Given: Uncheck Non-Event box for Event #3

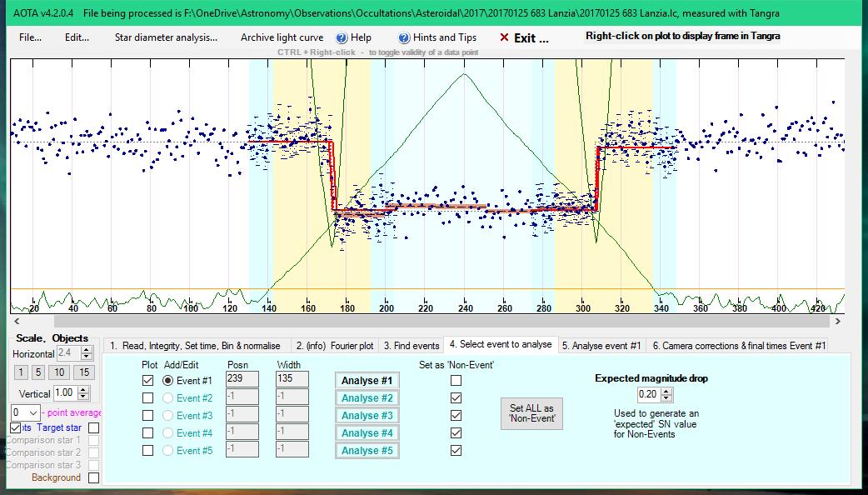Looking at the screenshot, I should click(456, 415).
